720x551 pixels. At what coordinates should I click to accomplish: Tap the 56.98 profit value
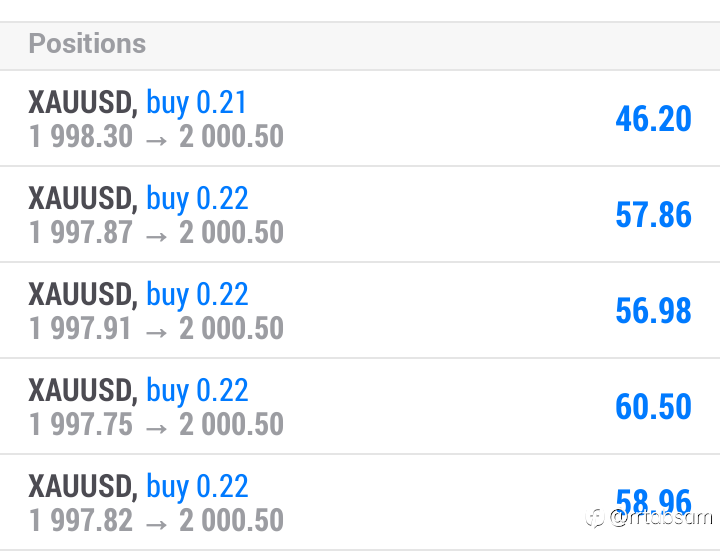pyautogui.click(x=653, y=310)
